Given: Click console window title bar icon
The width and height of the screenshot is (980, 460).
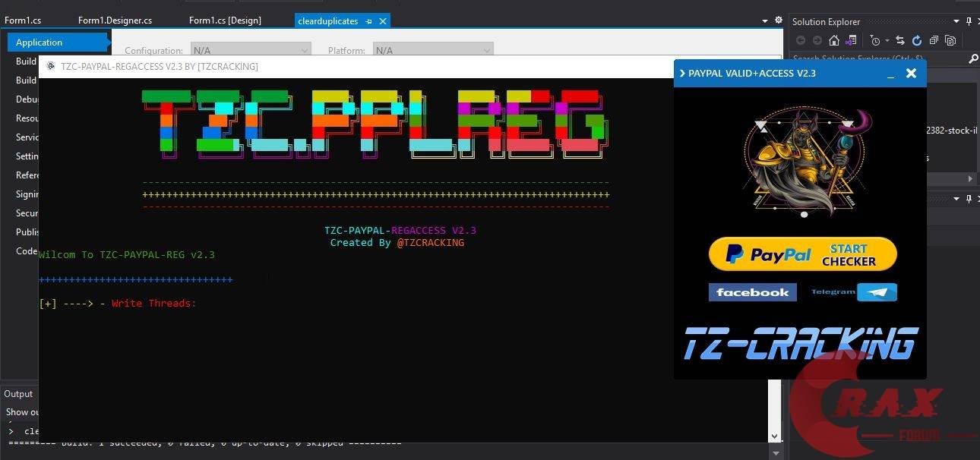Looking at the screenshot, I should tap(50, 67).
